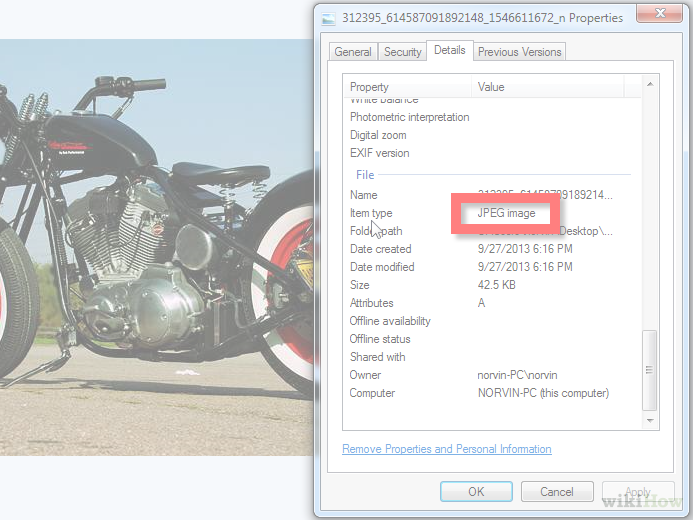693x520 pixels.
Task: Select the Photometric interpretation row
Action: click(x=492, y=117)
